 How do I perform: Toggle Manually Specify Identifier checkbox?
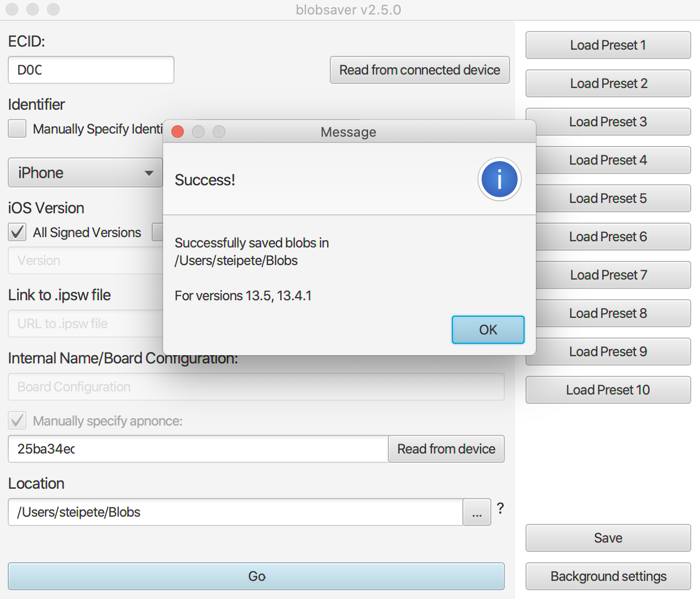click(17, 128)
